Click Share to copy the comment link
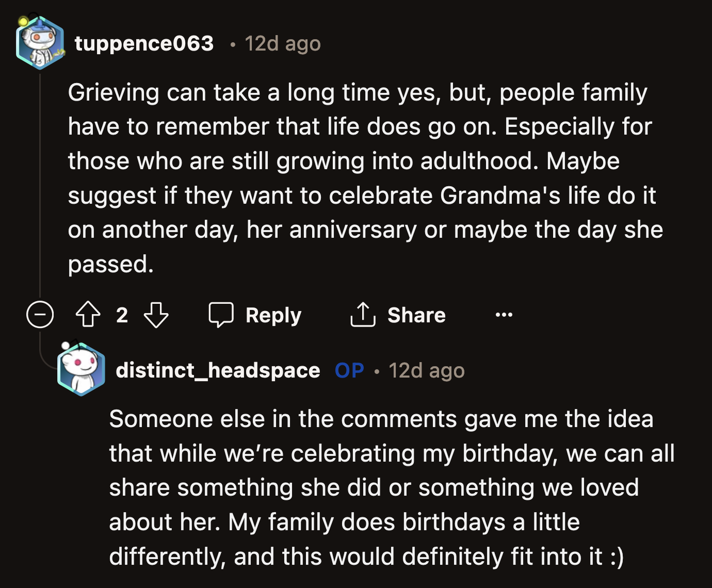This screenshot has height=588, width=712. (x=416, y=315)
